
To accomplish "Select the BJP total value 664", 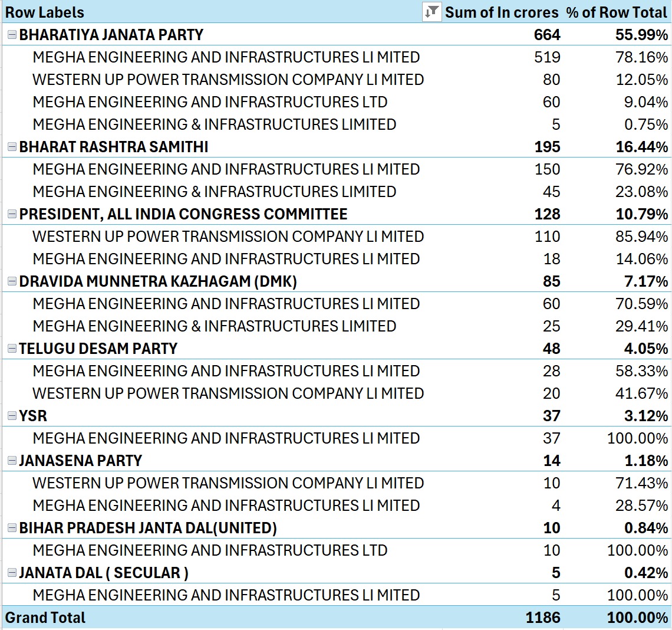I will tap(547, 35).
